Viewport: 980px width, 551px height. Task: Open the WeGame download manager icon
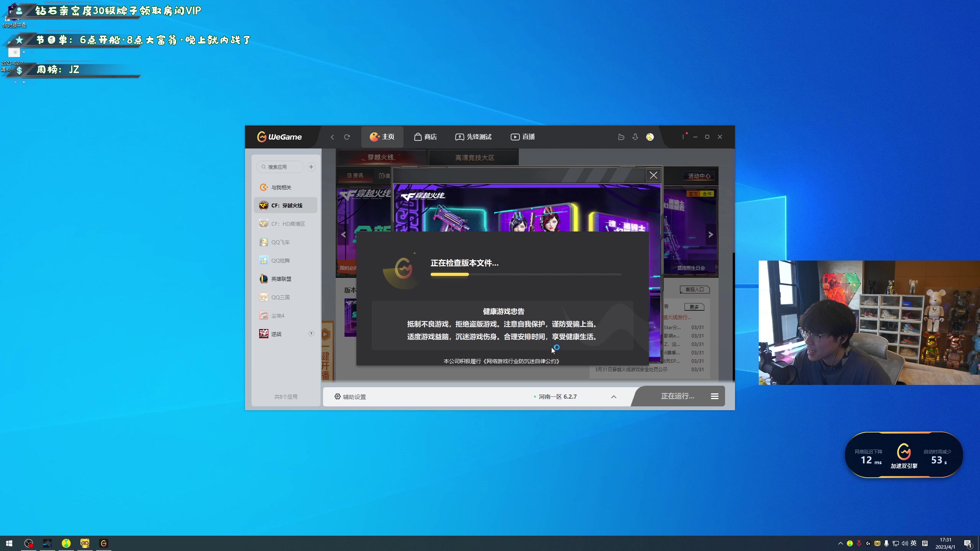click(x=635, y=137)
